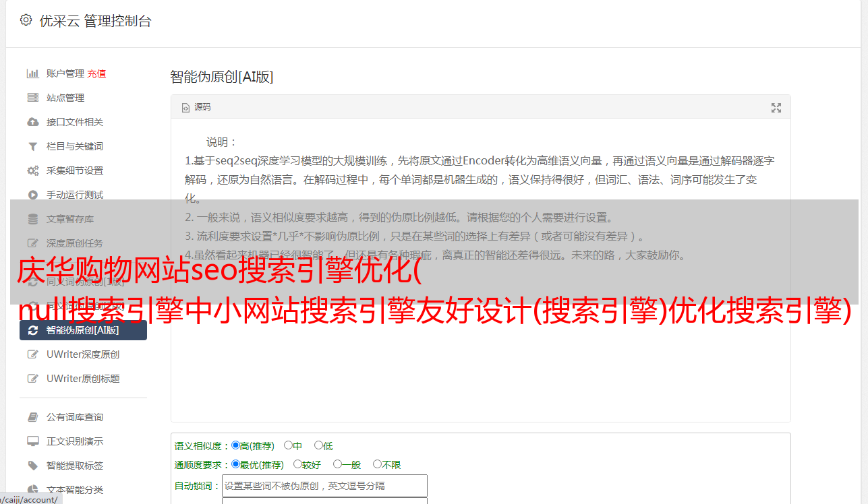This screenshot has height=504, width=868.
Task: Click the 账户管理 bar chart icon
Action: (x=32, y=73)
